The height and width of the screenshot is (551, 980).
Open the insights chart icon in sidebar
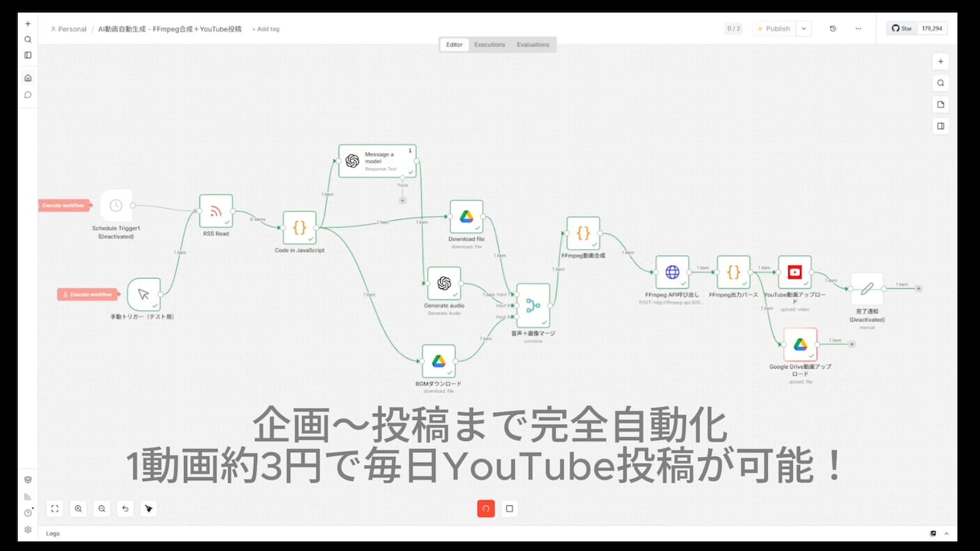(x=28, y=496)
